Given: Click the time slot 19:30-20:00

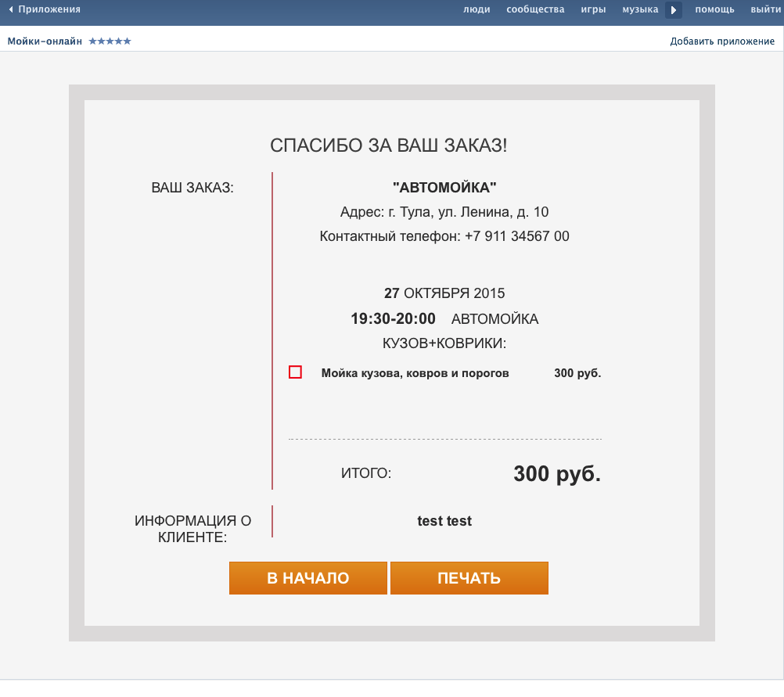Looking at the screenshot, I should pyautogui.click(x=393, y=318).
